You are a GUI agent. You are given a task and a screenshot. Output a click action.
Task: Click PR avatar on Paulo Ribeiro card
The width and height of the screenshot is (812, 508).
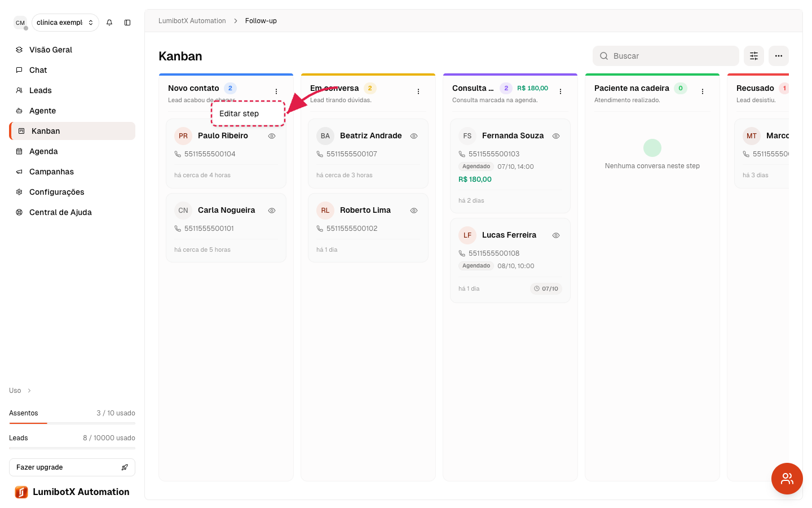(183, 136)
